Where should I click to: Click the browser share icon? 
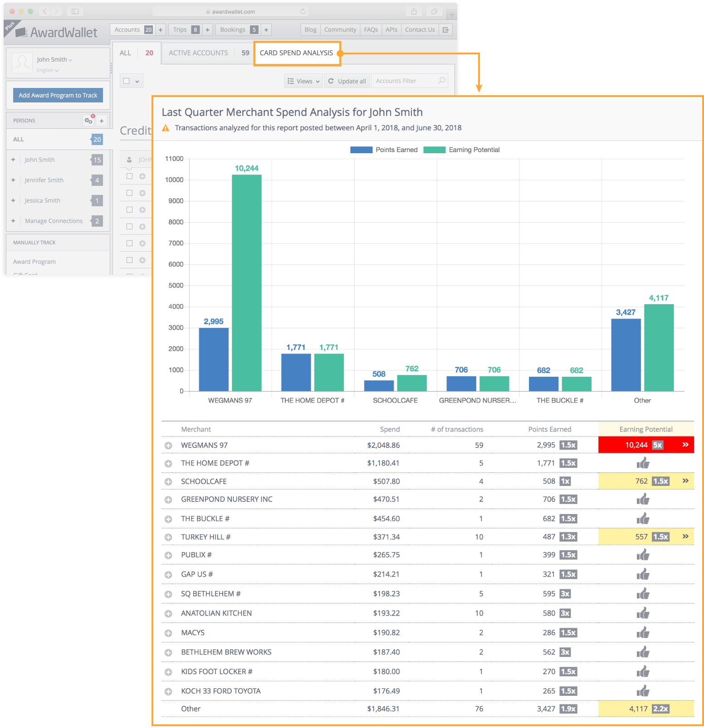coord(414,11)
